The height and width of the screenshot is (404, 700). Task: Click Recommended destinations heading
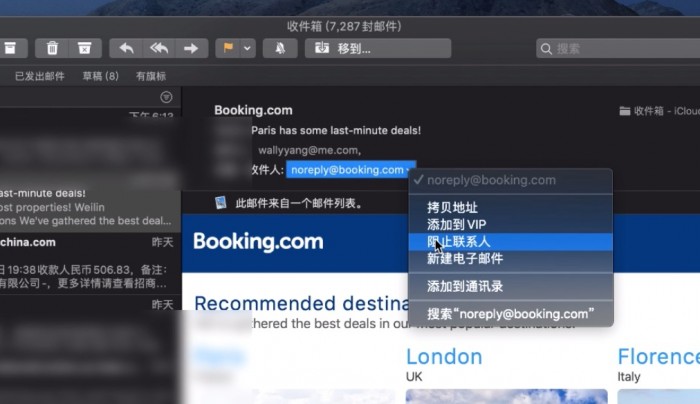301,304
